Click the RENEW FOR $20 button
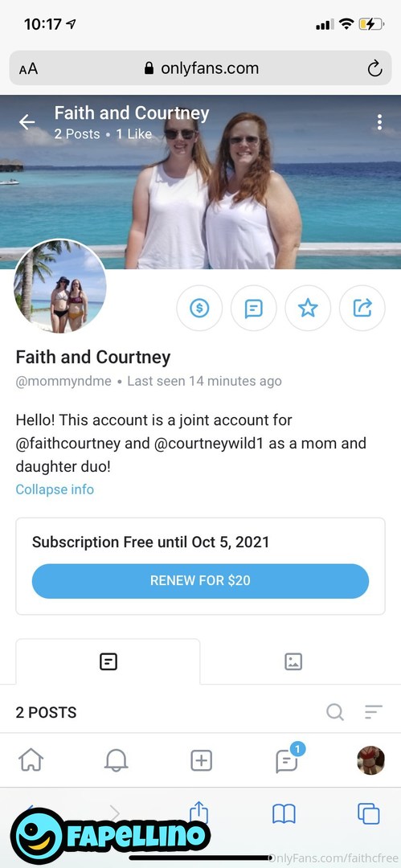Screen dimensions: 401x868 (201, 581)
